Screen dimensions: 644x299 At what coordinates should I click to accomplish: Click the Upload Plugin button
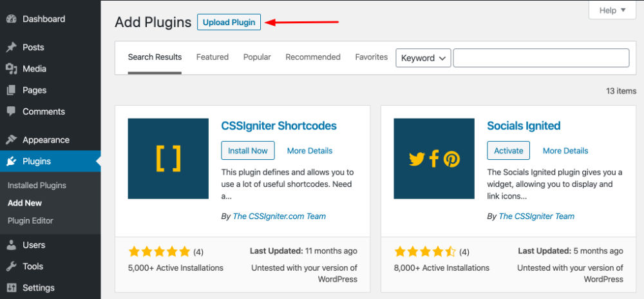pyautogui.click(x=229, y=22)
